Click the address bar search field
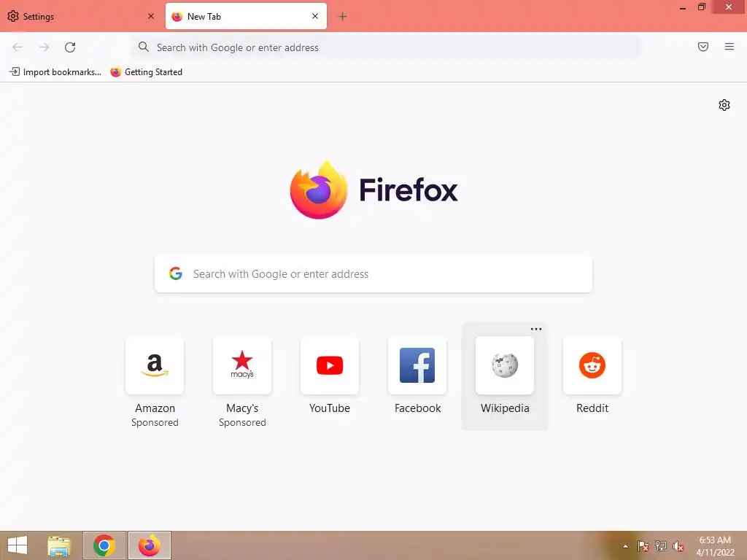Viewport: 747px width, 560px height. 387,47
